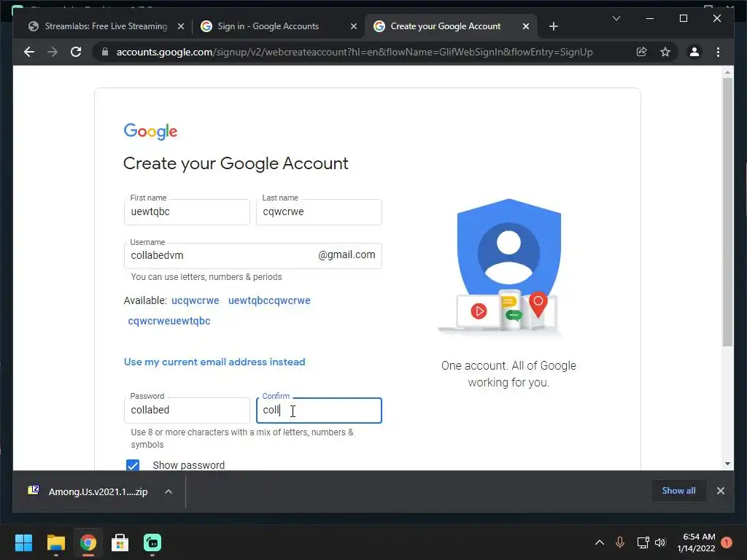Choose suggested username uewtqbccqwcrwe

[269, 300]
